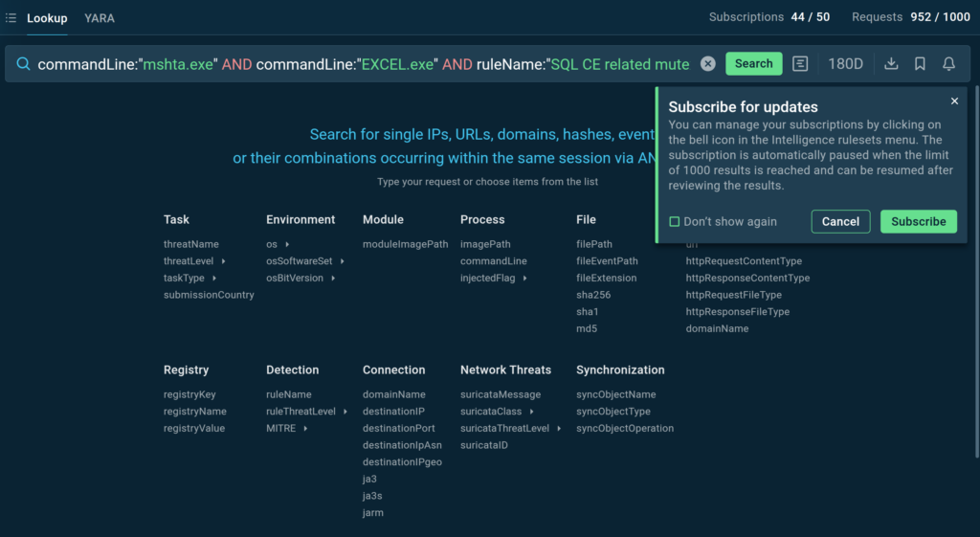
Task: Choose the registryKey search parameter
Action: pyautogui.click(x=189, y=394)
